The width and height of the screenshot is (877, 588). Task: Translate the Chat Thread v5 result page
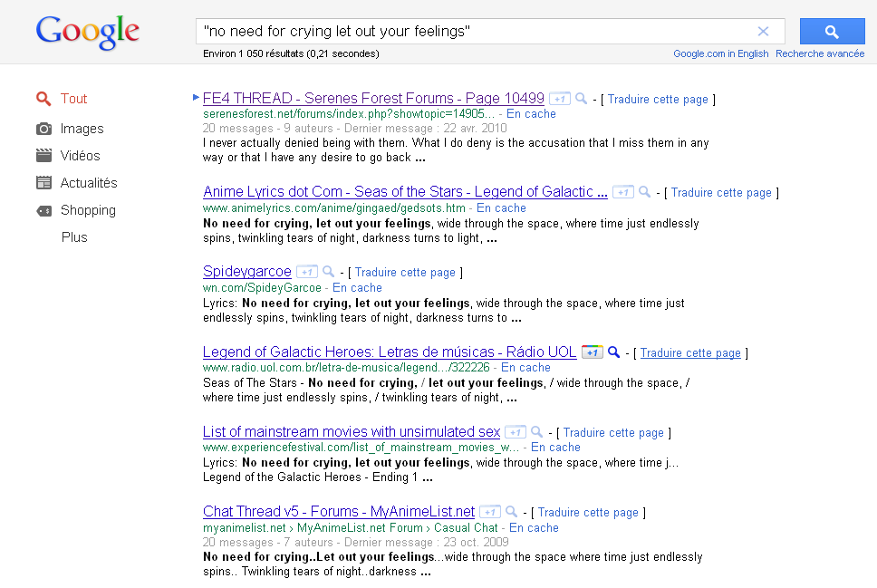click(x=588, y=513)
